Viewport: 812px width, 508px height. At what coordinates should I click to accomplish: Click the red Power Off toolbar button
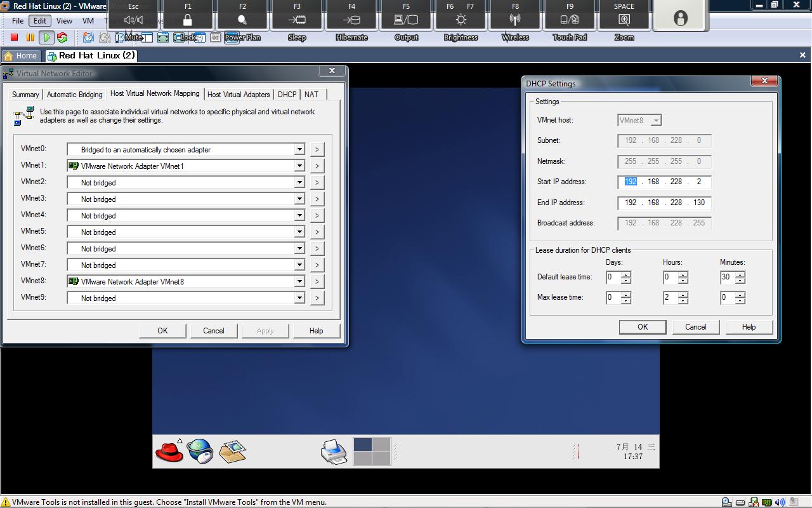coord(14,37)
